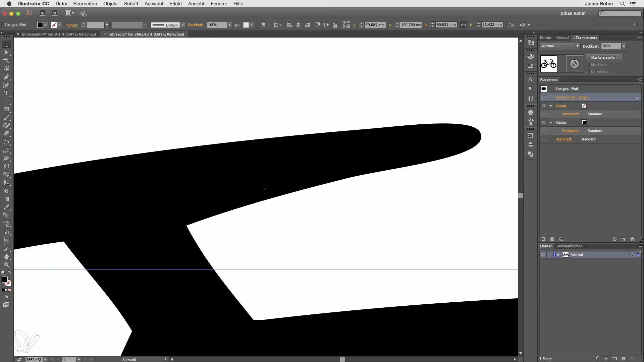Select the Magic Wand tool
This screenshot has width=644, height=362.
[6, 60]
